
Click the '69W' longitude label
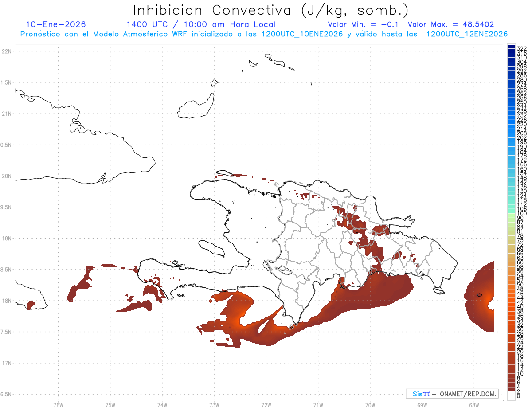click(422, 404)
